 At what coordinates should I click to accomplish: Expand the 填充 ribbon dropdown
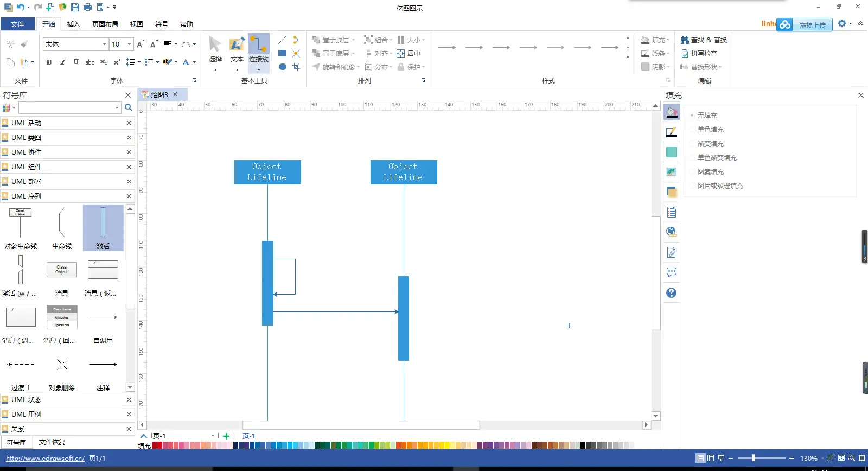click(668, 40)
